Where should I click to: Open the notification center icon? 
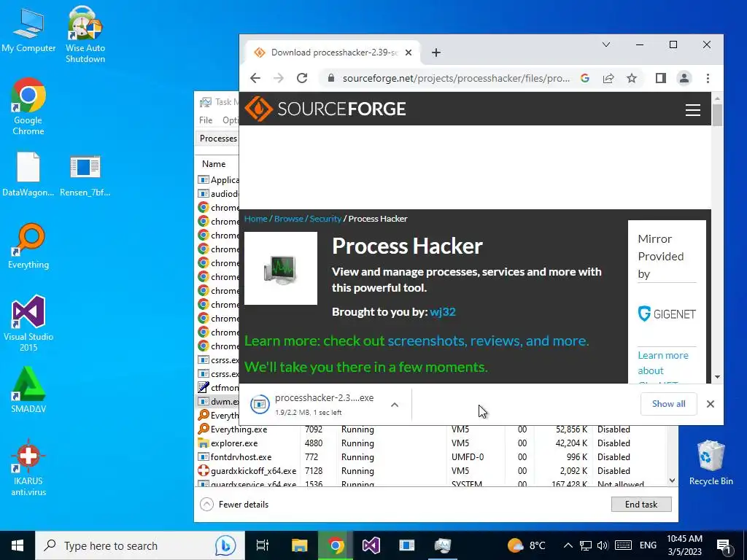click(x=724, y=545)
